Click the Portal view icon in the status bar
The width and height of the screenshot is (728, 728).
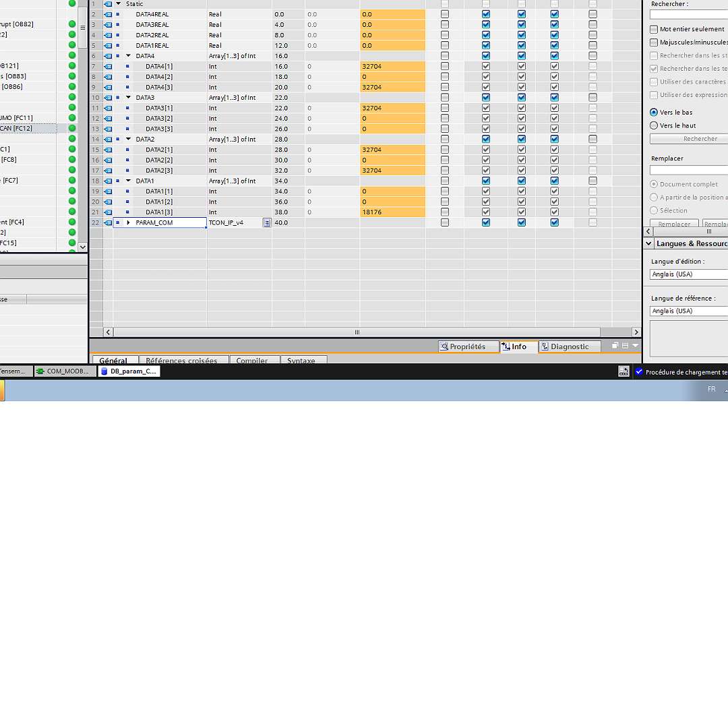[624, 371]
